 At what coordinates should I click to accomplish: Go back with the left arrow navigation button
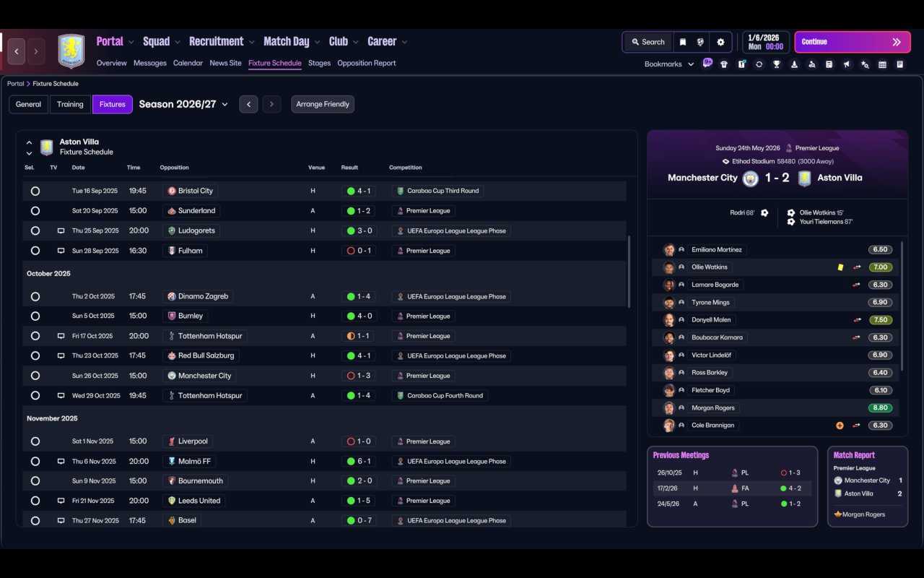(16, 51)
